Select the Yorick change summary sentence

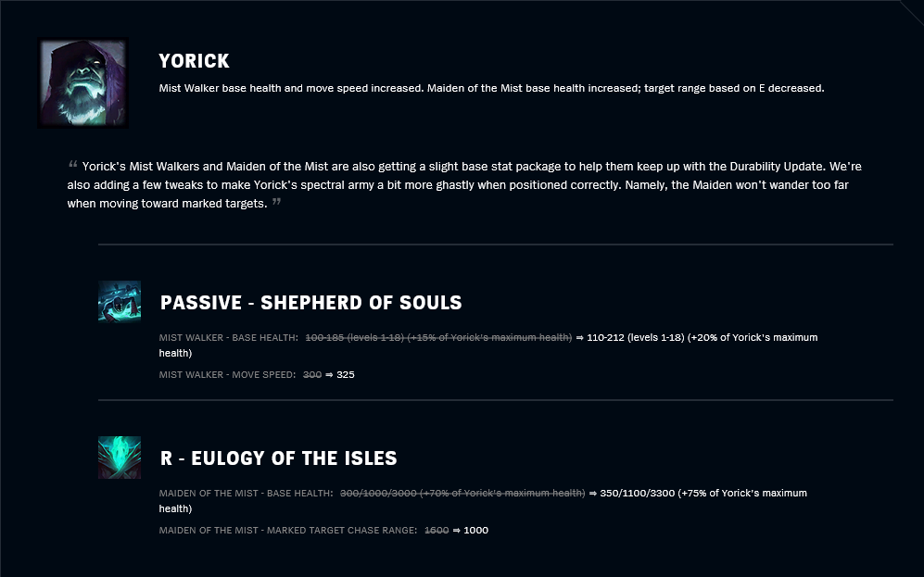(x=491, y=88)
